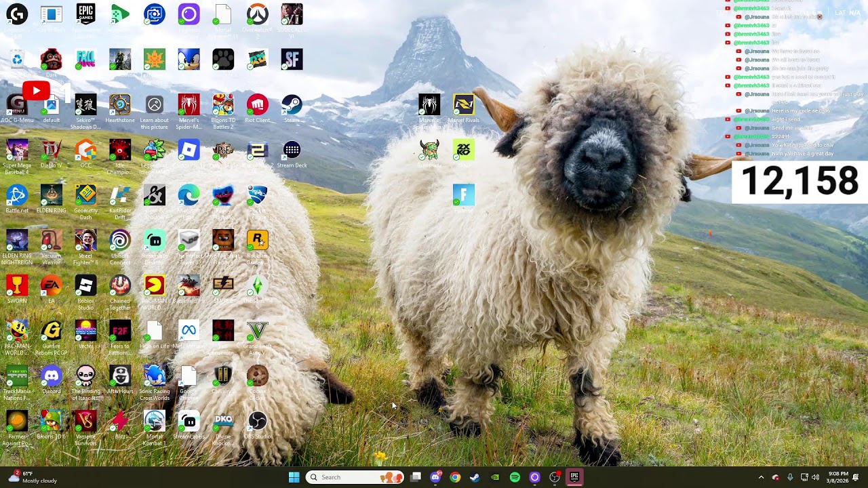The image size is (868, 488).
Task: Open Spotify from the taskbar
Action: click(x=515, y=477)
